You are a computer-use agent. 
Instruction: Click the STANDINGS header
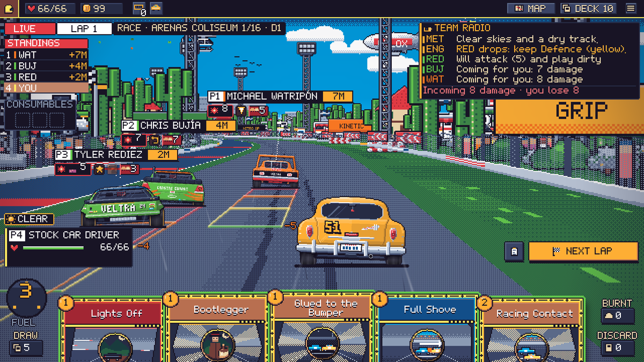[46, 43]
